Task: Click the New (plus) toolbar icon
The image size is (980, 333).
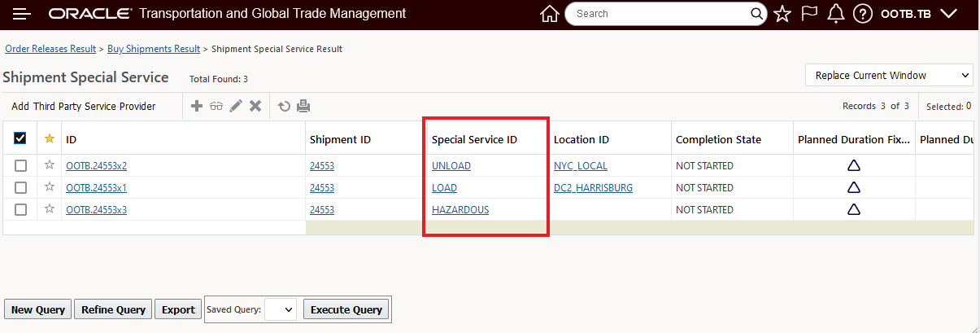Action: pyautogui.click(x=197, y=106)
